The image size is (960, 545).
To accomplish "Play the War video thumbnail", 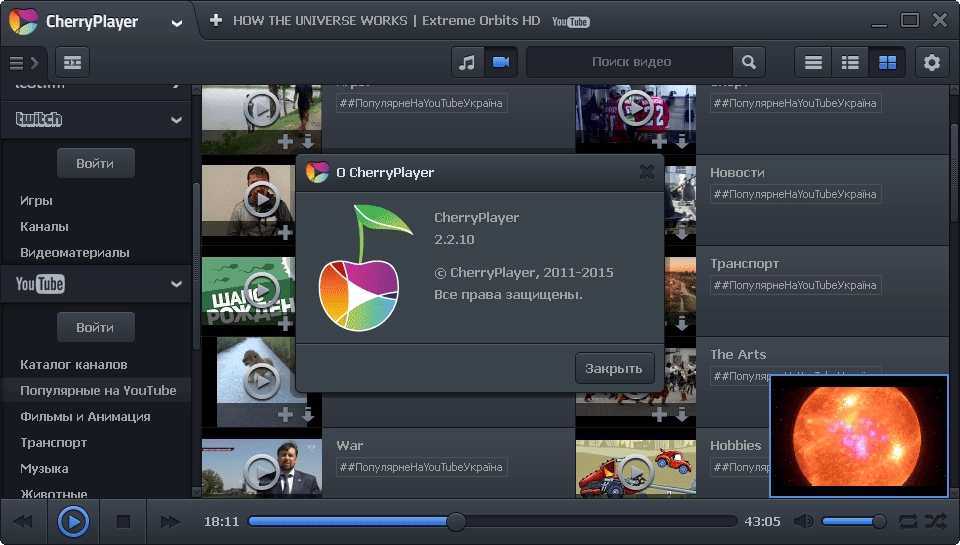I will 262,472.
